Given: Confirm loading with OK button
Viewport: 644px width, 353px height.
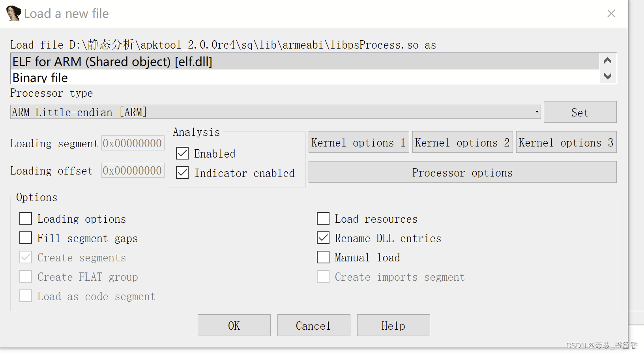Looking at the screenshot, I should (x=234, y=325).
